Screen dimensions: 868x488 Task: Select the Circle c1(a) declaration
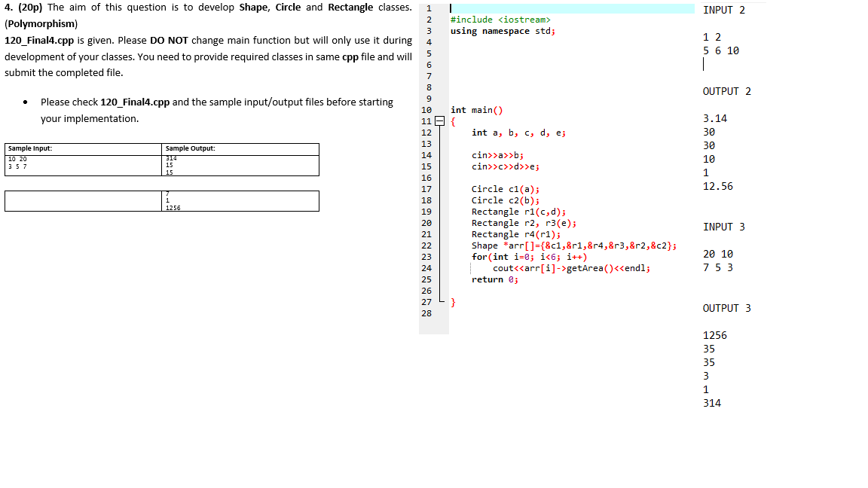tap(500, 189)
